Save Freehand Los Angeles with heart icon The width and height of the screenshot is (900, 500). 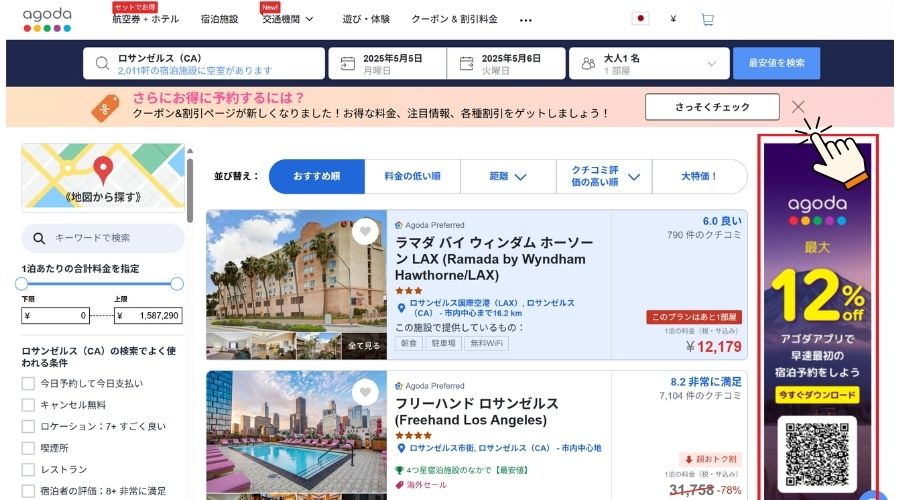pos(365,392)
